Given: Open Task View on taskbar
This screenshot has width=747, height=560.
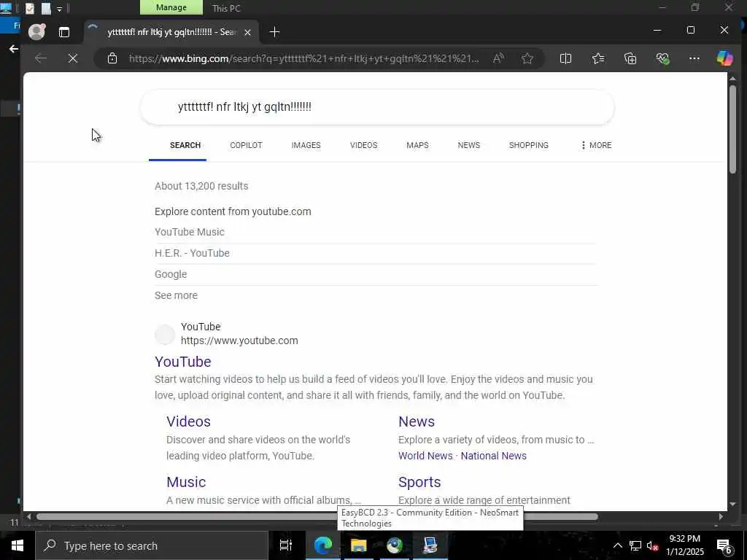Looking at the screenshot, I should click(x=286, y=545).
